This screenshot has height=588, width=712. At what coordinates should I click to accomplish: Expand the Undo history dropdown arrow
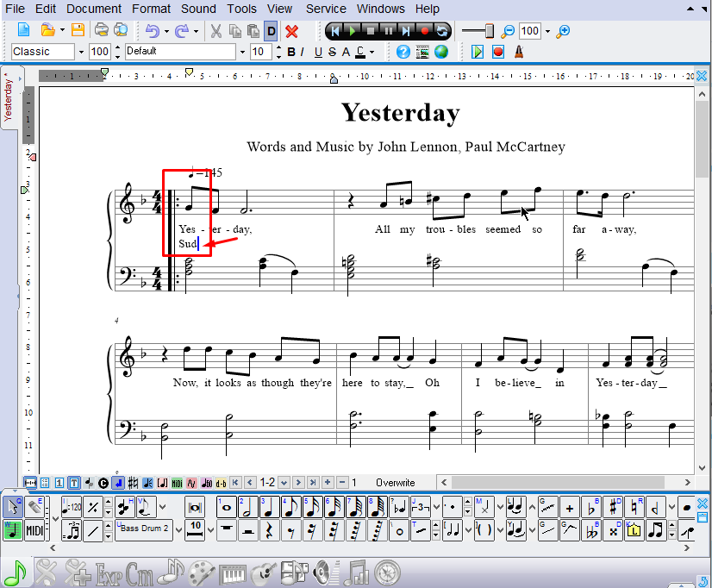click(x=166, y=31)
